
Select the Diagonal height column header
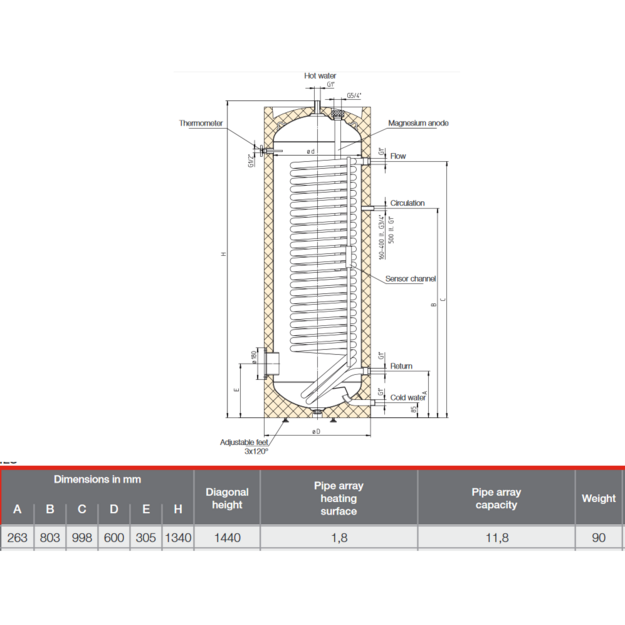pyautogui.click(x=227, y=498)
